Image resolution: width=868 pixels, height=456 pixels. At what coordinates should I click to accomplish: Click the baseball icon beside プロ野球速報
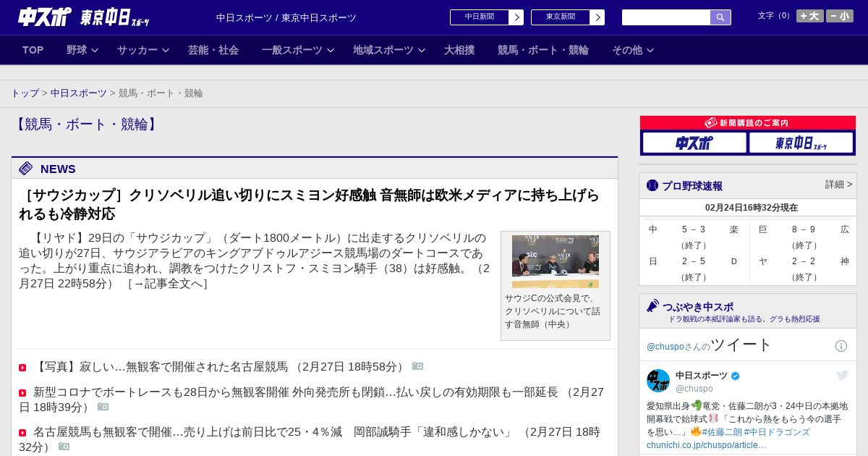click(652, 185)
